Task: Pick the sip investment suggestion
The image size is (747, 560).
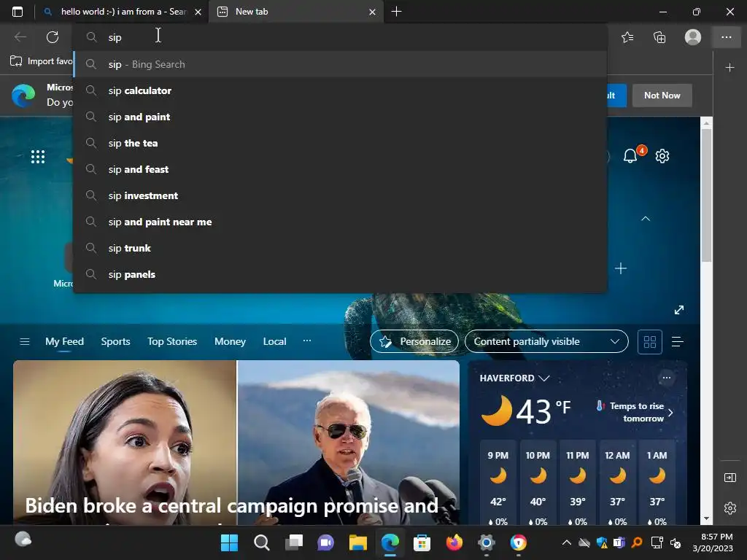Action: click(x=340, y=195)
